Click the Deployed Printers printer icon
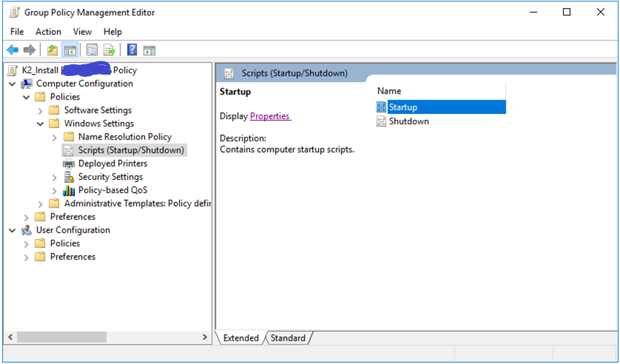This screenshot has width=620, height=364. (x=69, y=164)
